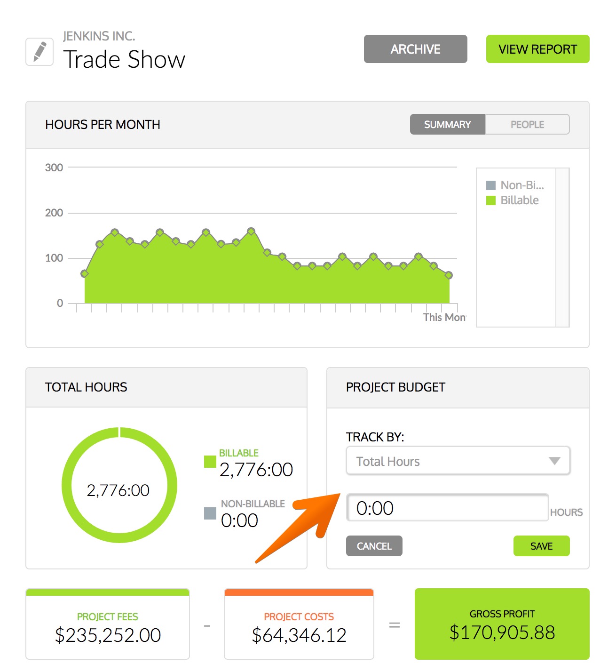The height and width of the screenshot is (672, 616).
Task: Switch to the Summary tab
Action: click(447, 124)
